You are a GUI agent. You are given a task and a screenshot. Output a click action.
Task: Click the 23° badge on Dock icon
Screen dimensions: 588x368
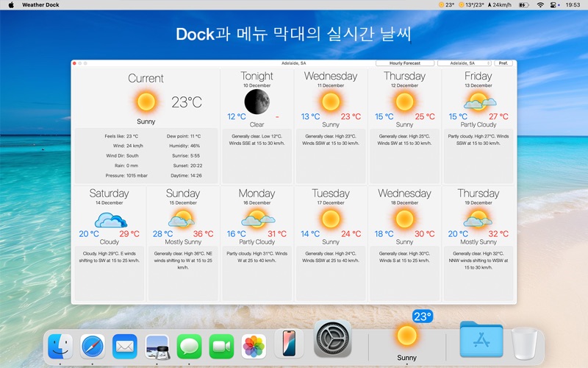click(423, 316)
